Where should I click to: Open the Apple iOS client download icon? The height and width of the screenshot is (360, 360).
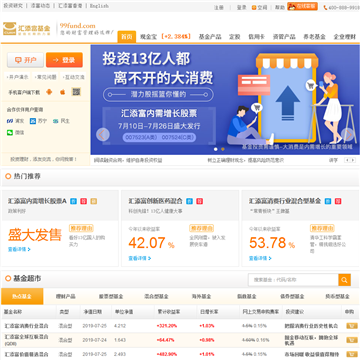(x=62, y=92)
